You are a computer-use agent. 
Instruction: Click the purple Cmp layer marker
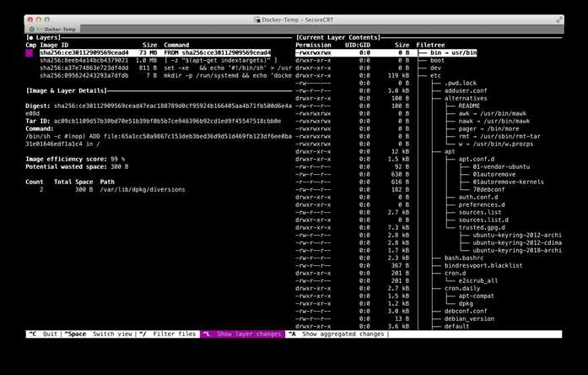click(30, 53)
